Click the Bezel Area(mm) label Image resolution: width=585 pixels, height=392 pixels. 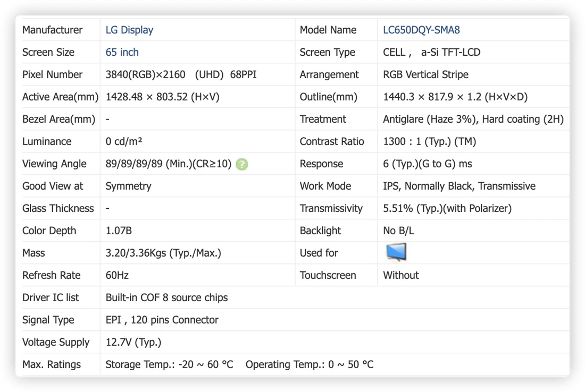pyautogui.click(x=59, y=119)
